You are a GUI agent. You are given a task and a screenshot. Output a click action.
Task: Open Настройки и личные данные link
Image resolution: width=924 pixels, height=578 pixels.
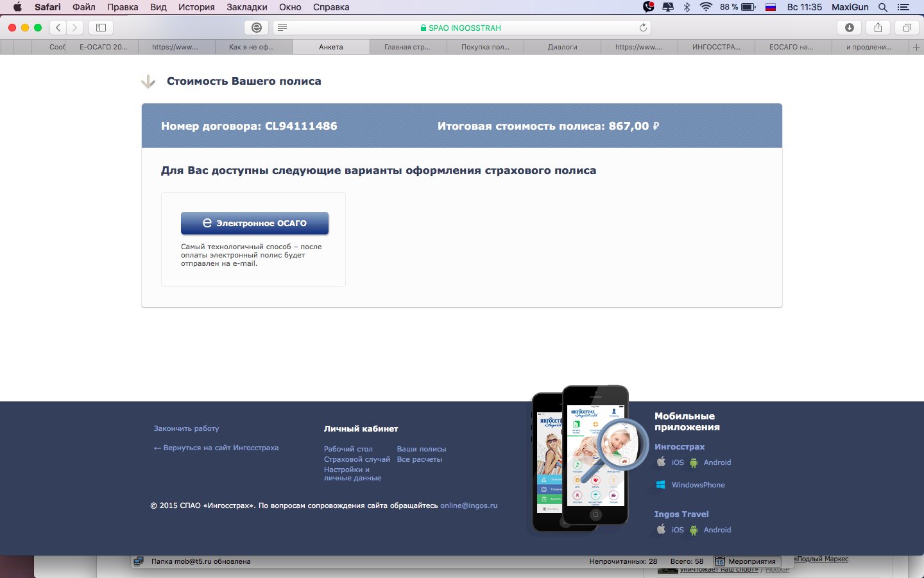(x=352, y=473)
